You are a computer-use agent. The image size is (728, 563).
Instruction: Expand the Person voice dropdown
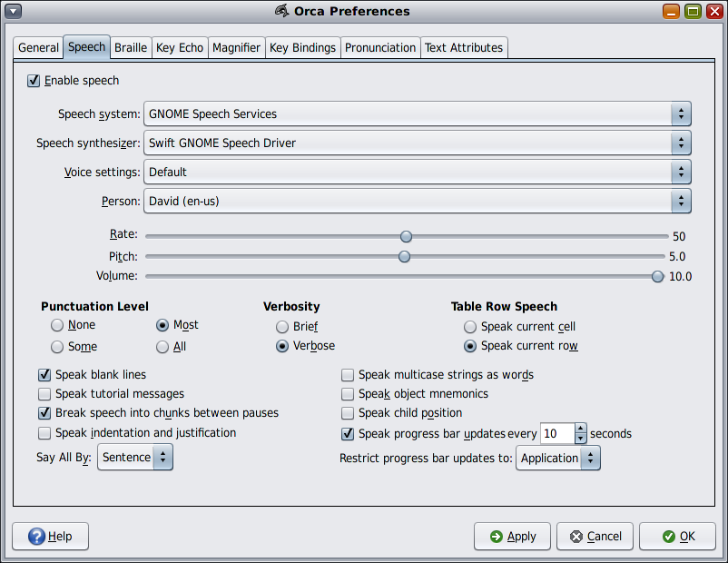click(418, 201)
